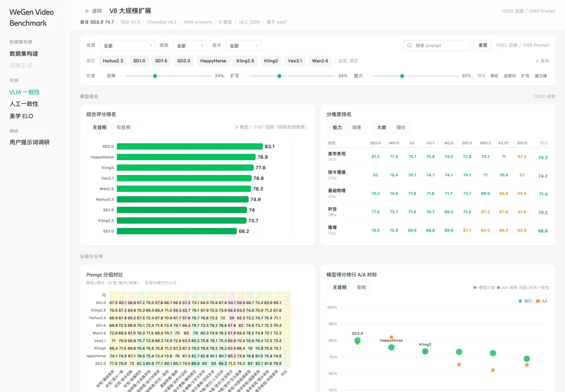565x392 pixels.
Task: Toggle the HappyHorse model chip
Action: click(x=213, y=61)
